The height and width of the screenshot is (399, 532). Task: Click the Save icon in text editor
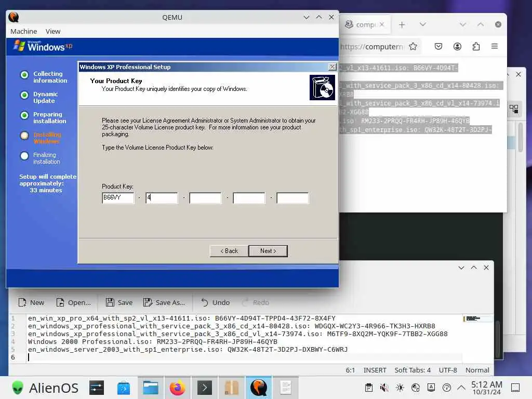point(110,302)
